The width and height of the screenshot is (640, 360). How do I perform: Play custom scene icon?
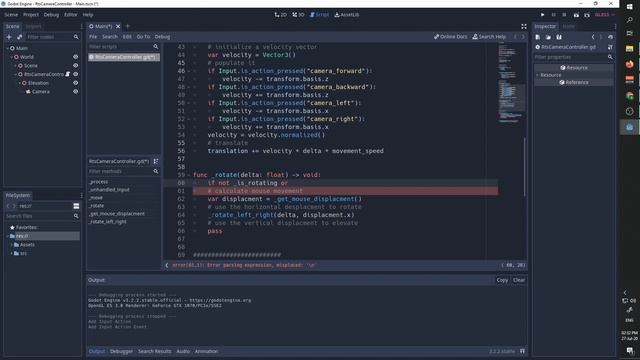click(x=587, y=15)
